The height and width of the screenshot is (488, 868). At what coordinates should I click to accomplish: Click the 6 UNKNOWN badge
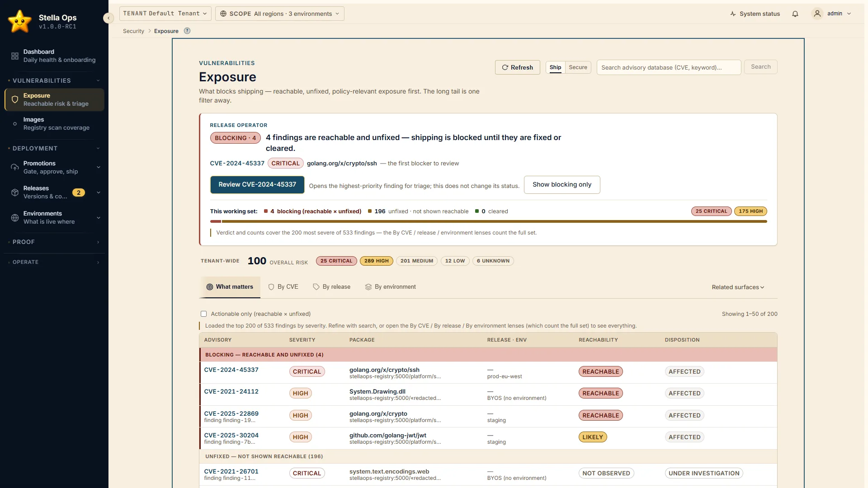coord(493,261)
